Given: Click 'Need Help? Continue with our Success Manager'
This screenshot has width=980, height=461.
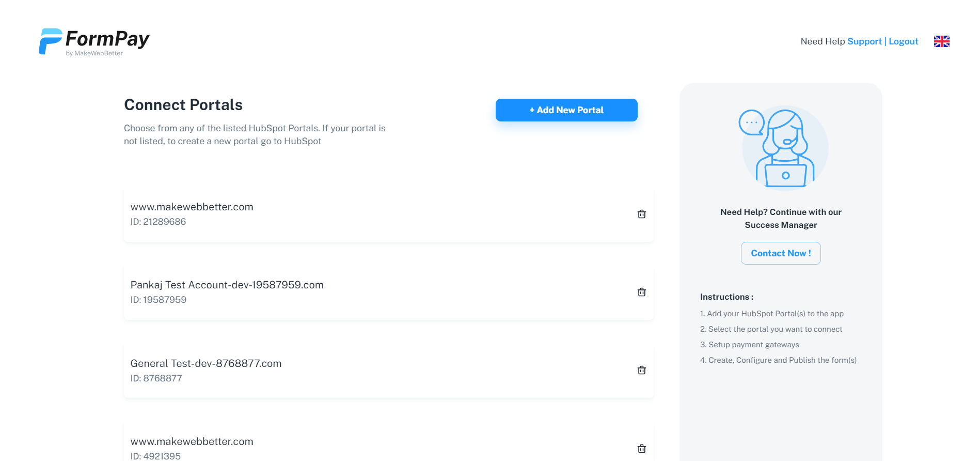Looking at the screenshot, I should pos(781,219).
